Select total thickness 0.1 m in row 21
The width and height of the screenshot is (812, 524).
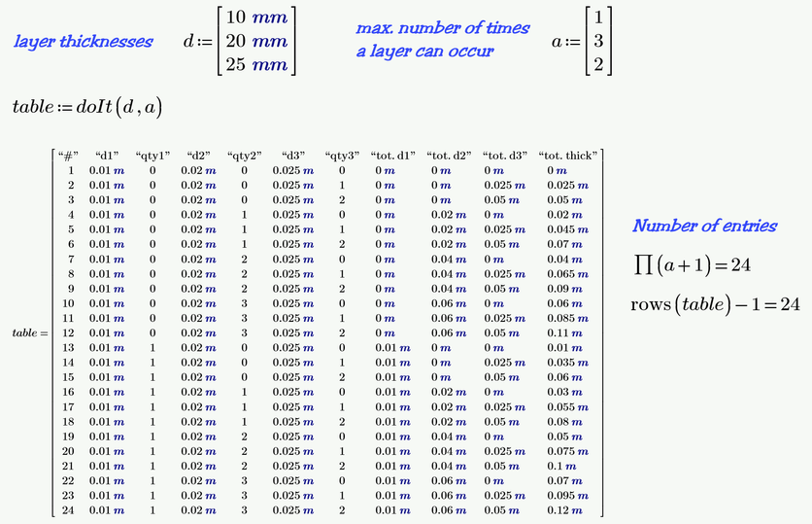tap(561, 466)
